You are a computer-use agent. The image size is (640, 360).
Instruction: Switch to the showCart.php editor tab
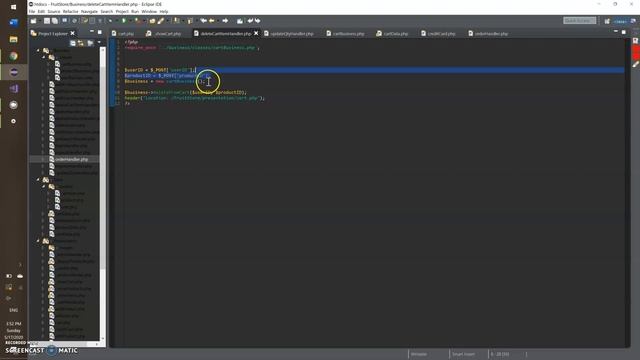click(x=164, y=33)
